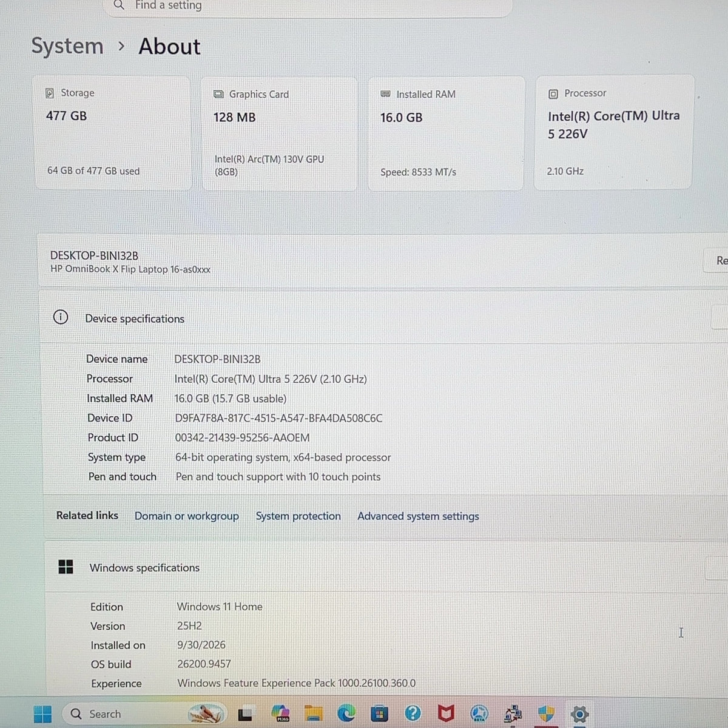Open File Explorer from the taskbar
Image resolution: width=728 pixels, height=728 pixels.
pos(313,713)
